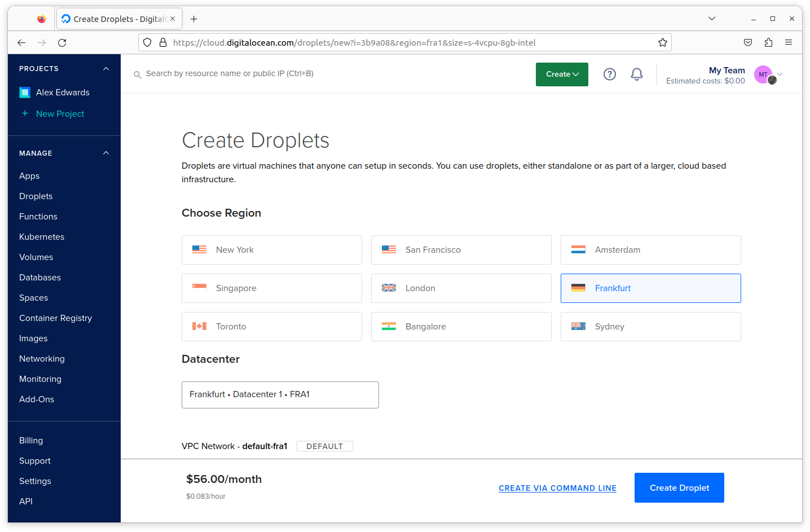This screenshot has width=810, height=532.
Task: Open Kubernetes in the Manage menu
Action: [42, 237]
